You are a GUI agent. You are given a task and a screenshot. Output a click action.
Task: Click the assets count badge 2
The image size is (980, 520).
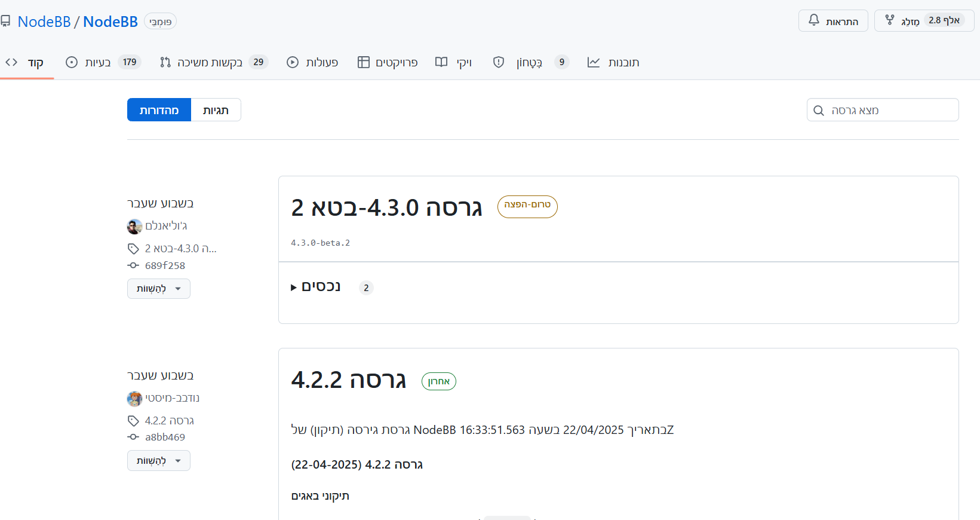366,287
